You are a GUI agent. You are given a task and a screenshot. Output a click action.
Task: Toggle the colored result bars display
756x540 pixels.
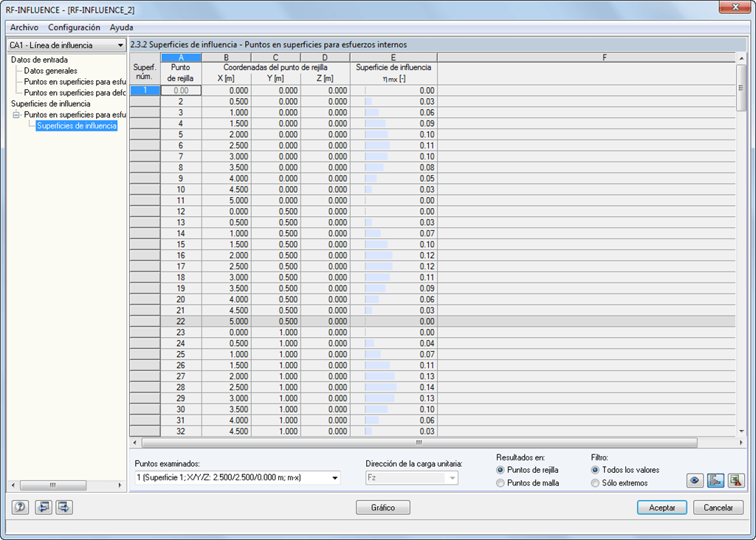click(715, 480)
